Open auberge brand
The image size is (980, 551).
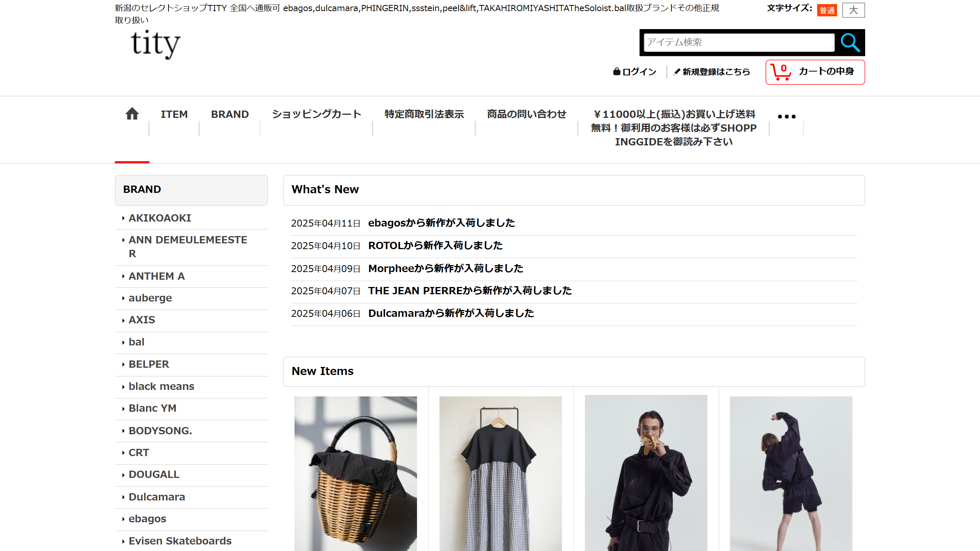(150, 298)
